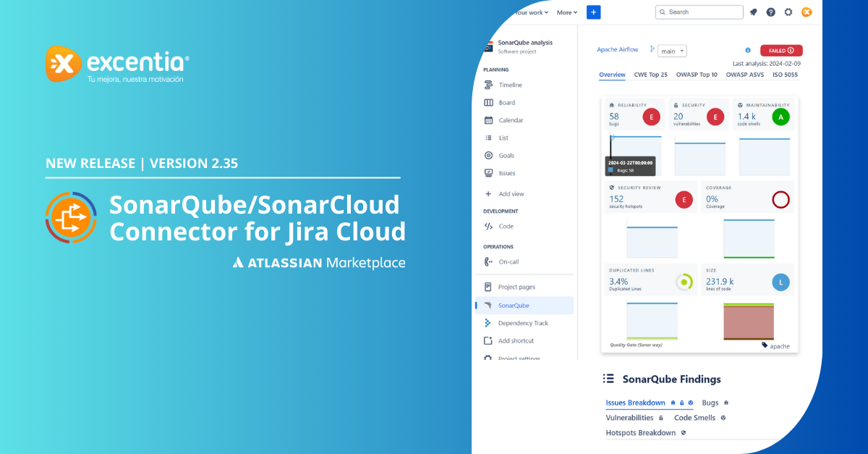Open the main branch dropdown
The image size is (868, 454).
[673, 51]
